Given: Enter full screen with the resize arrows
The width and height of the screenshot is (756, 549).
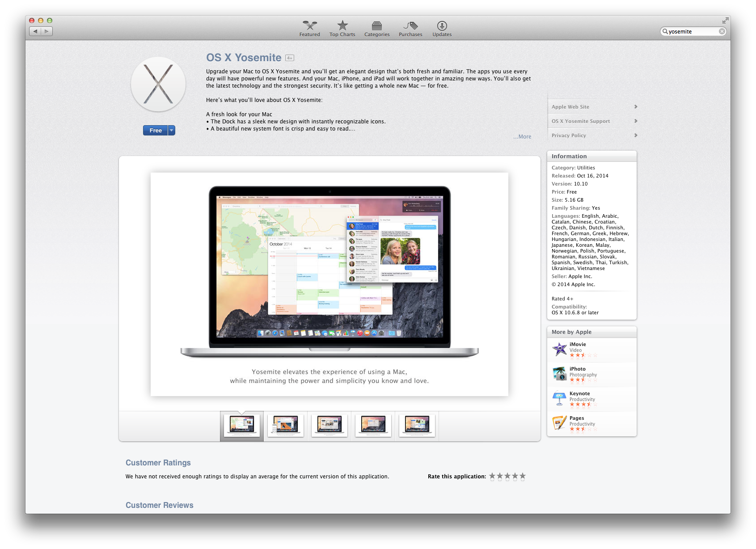Looking at the screenshot, I should coord(725,21).
